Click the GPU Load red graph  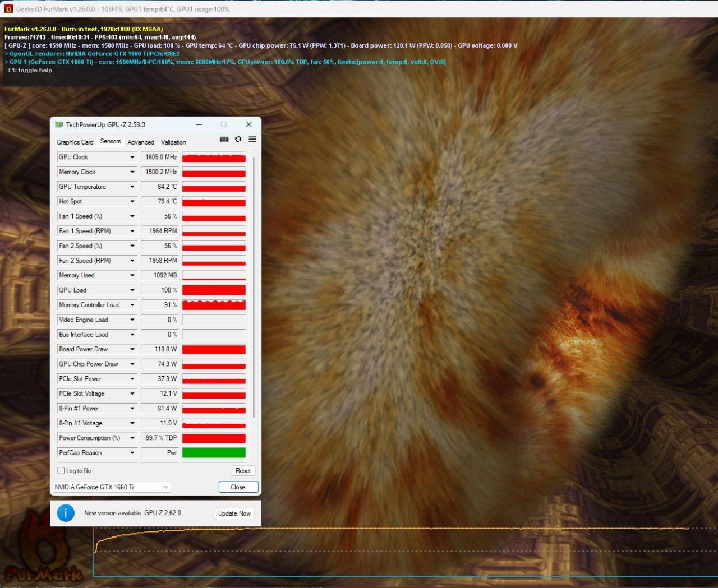pos(214,290)
